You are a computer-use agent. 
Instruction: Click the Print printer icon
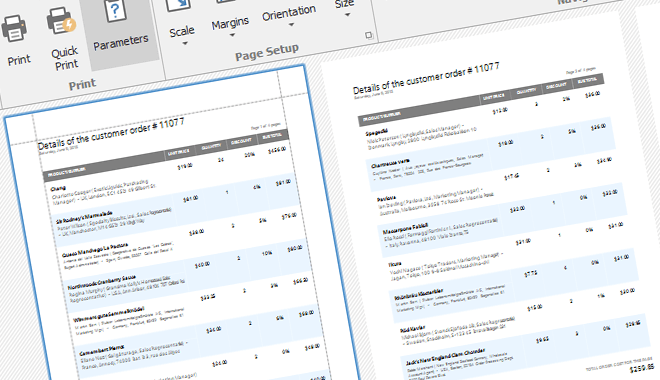[14, 29]
